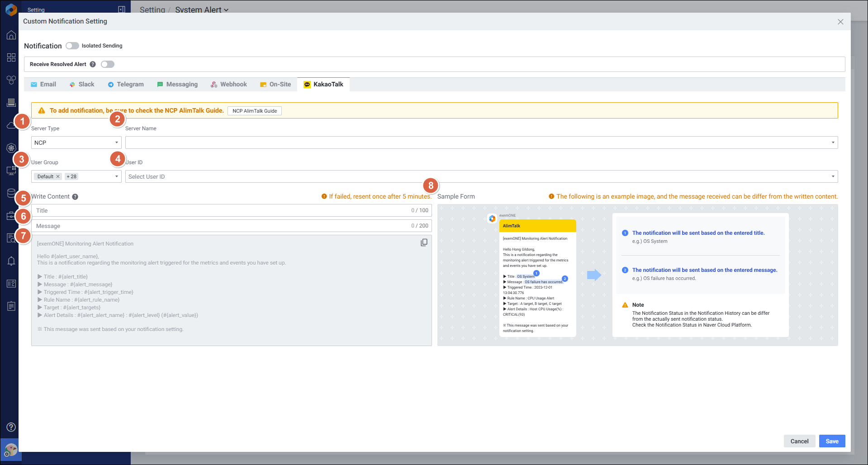Open the Server Name dropdown
868x465 pixels.
point(481,142)
